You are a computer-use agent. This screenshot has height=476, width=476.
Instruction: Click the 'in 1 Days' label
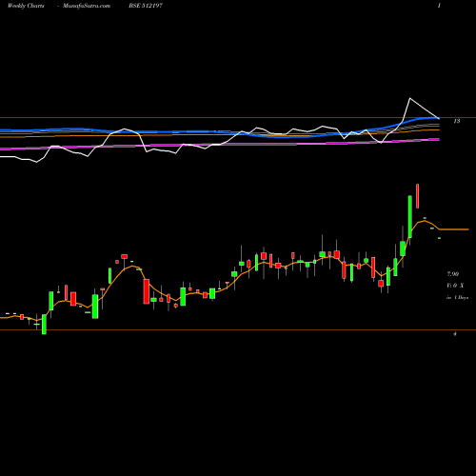coord(457,298)
